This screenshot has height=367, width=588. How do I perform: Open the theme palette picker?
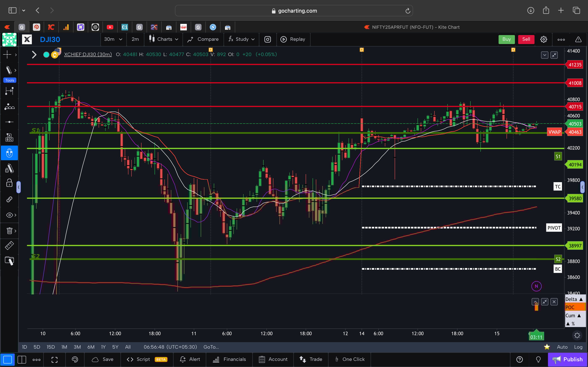[75, 359]
